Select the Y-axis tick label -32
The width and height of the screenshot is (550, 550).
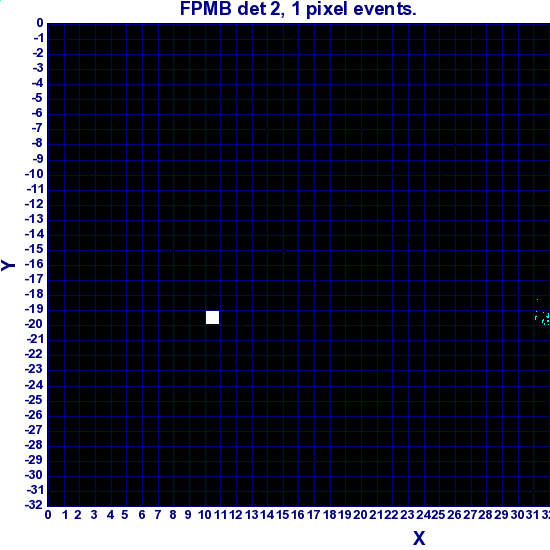click(x=34, y=505)
